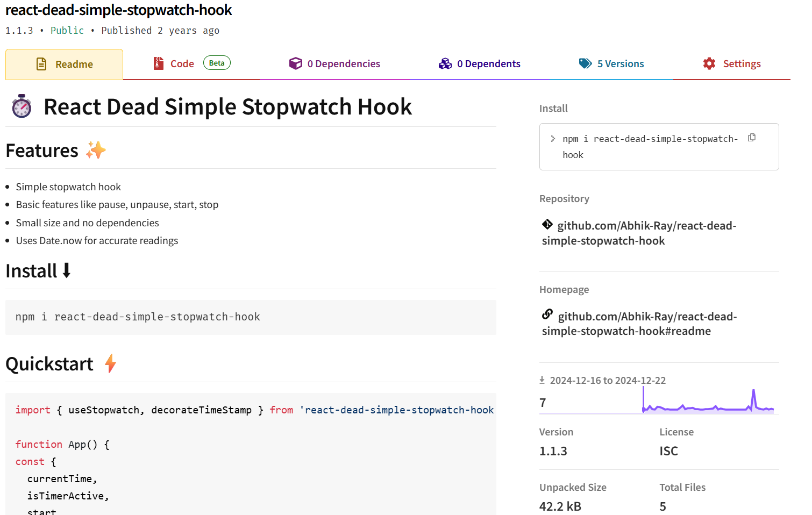Click the stopwatch emoji in the page title
This screenshot has width=812, height=515.
21,106
